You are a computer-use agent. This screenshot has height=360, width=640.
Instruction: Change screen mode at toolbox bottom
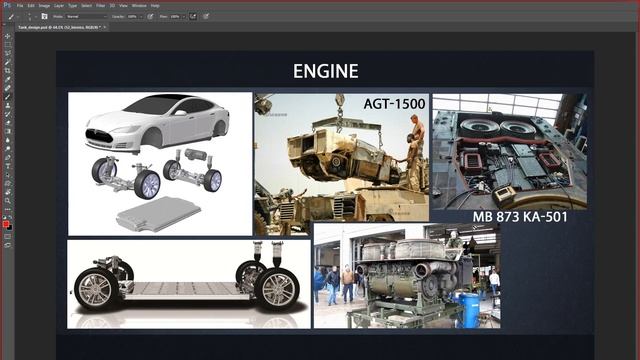pos(7,245)
